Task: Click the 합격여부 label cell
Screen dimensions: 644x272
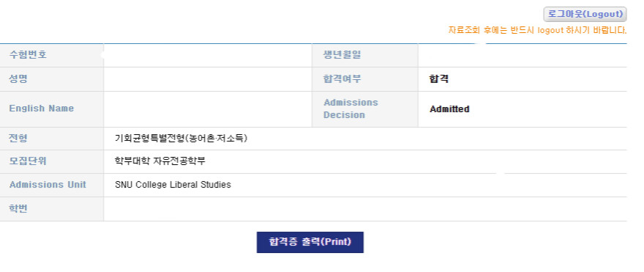Action: (364, 79)
